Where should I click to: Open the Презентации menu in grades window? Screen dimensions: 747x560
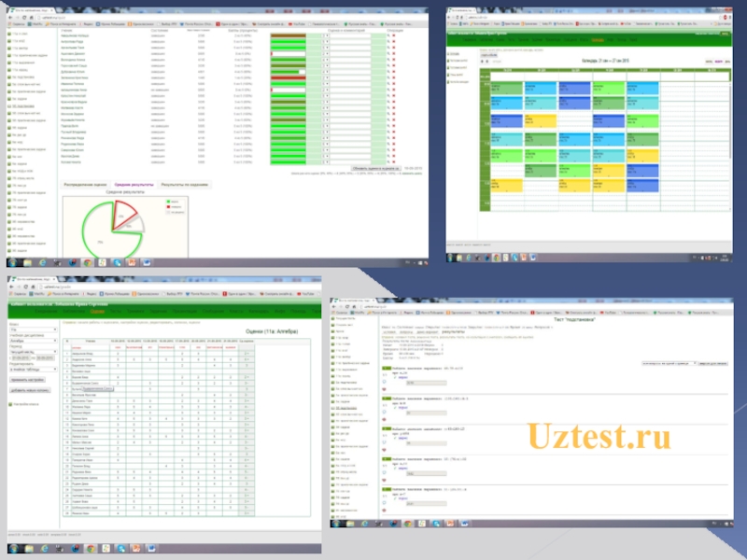coord(185,312)
